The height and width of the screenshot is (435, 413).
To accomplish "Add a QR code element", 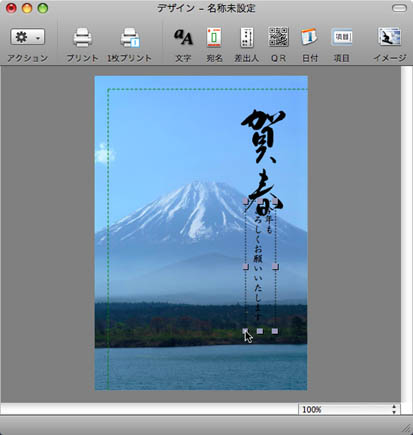I will [278, 37].
